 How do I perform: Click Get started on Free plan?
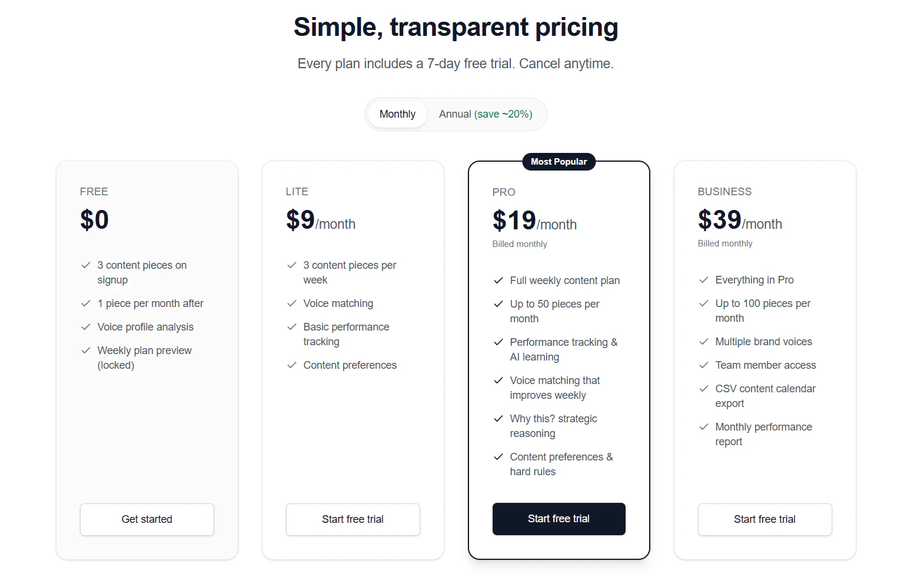(x=147, y=519)
